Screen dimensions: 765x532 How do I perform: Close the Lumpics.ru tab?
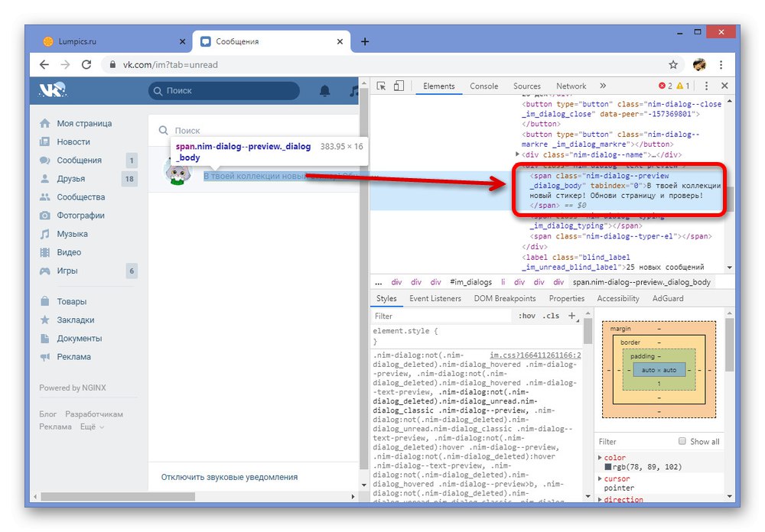(x=183, y=41)
